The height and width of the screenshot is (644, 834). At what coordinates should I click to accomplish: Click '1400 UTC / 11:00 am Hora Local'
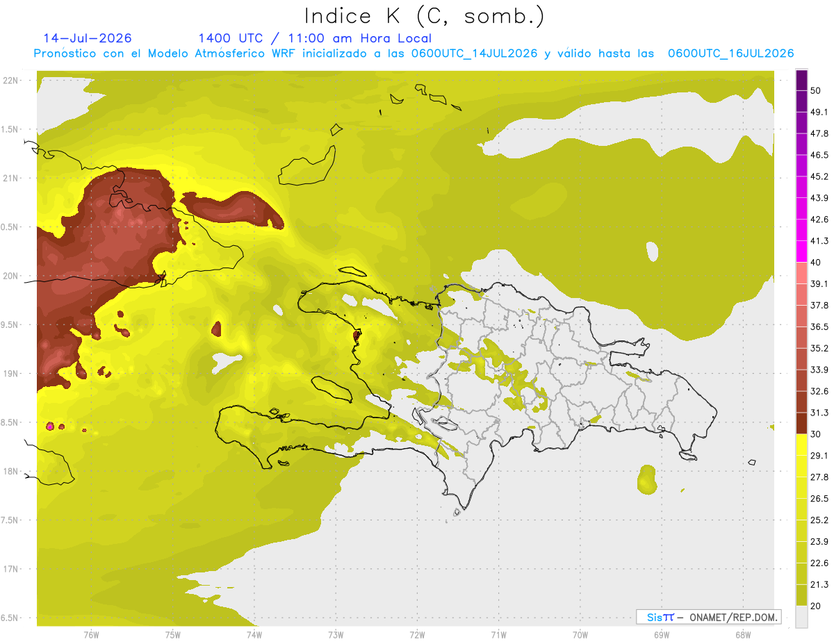(x=315, y=38)
